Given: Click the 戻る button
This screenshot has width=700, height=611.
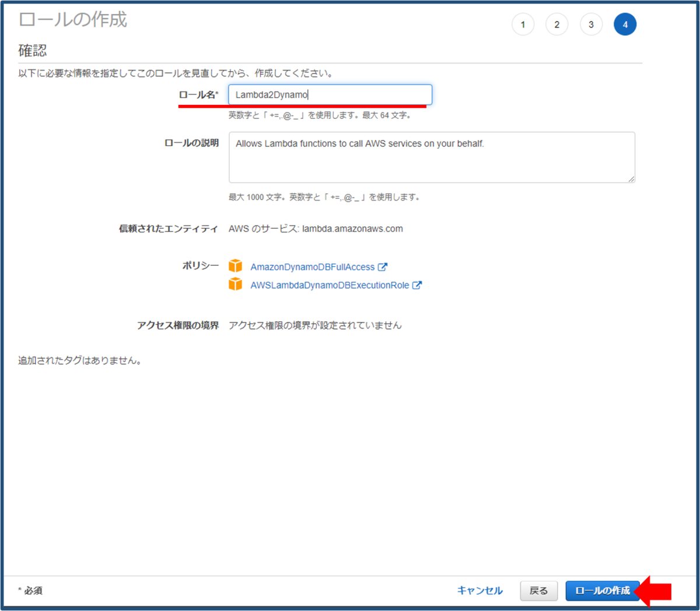Looking at the screenshot, I should (x=538, y=591).
